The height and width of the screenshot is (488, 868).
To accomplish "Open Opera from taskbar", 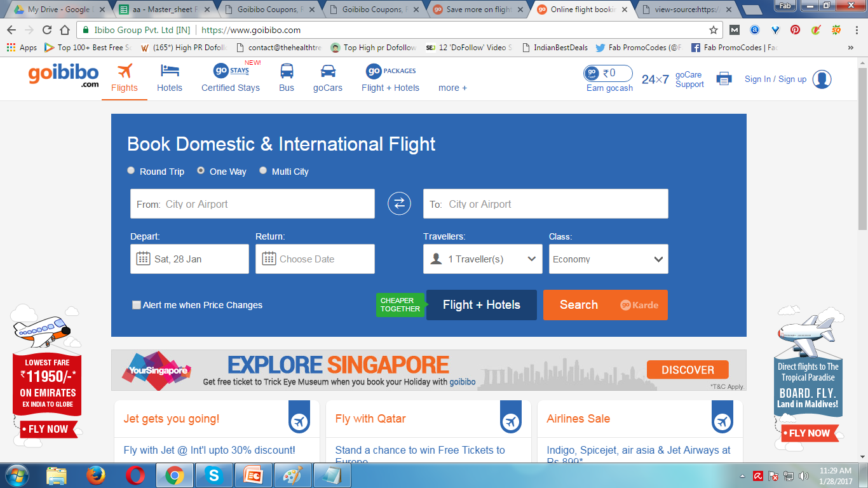I will 135,475.
